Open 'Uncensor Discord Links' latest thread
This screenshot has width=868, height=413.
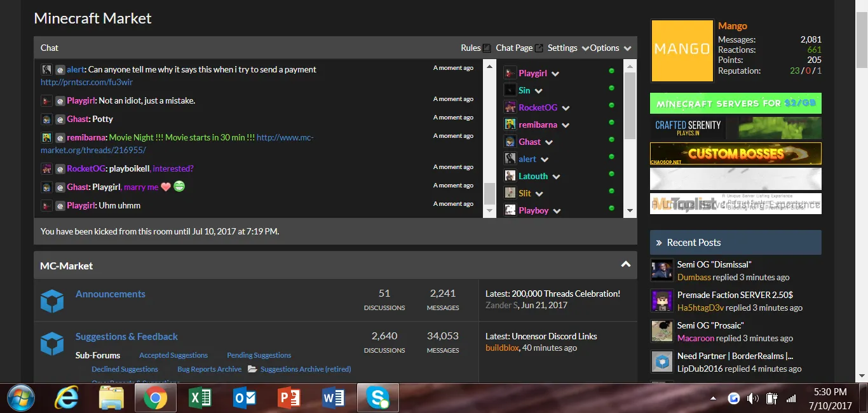(x=555, y=336)
